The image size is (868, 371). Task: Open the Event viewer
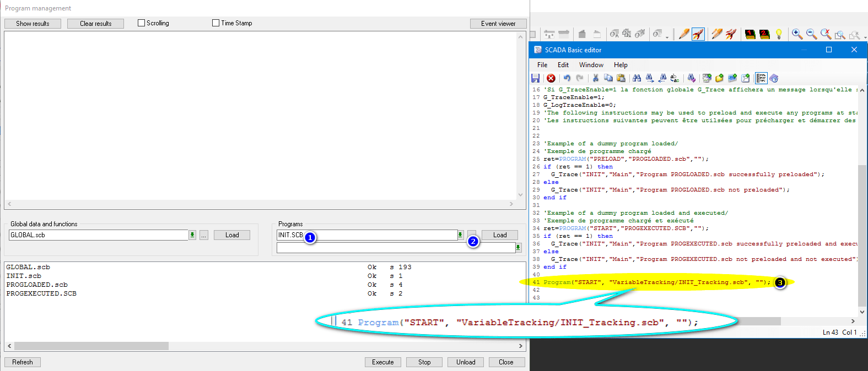click(x=498, y=24)
